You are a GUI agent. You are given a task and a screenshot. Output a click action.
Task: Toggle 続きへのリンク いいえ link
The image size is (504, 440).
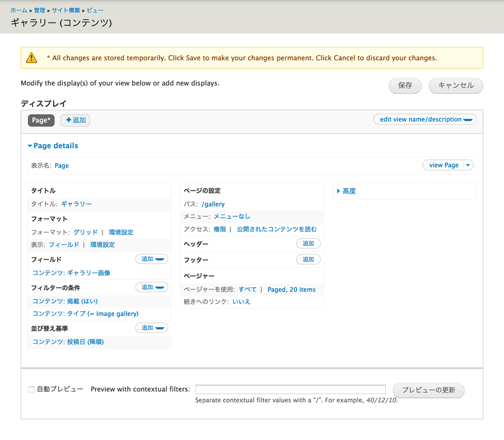tap(241, 302)
